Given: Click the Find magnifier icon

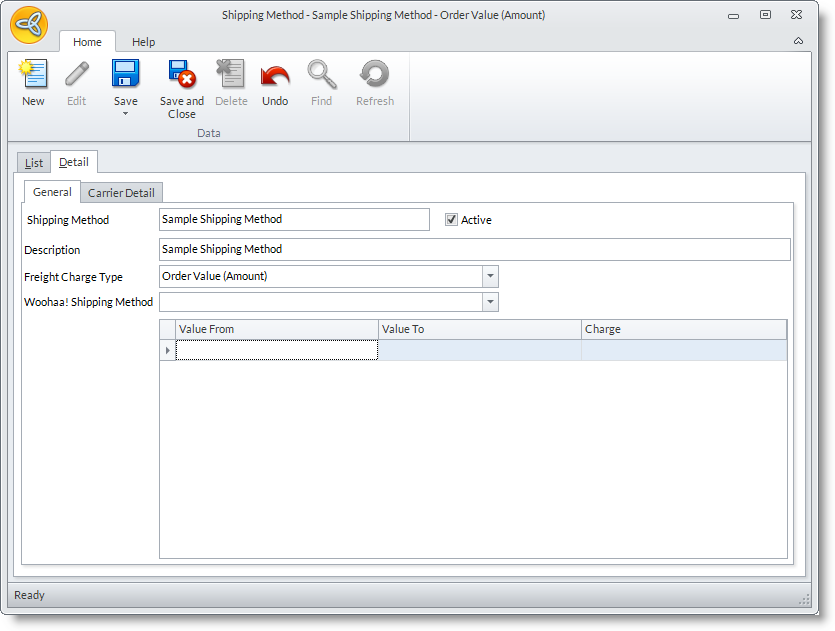Looking at the screenshot, I should (321, 76).
